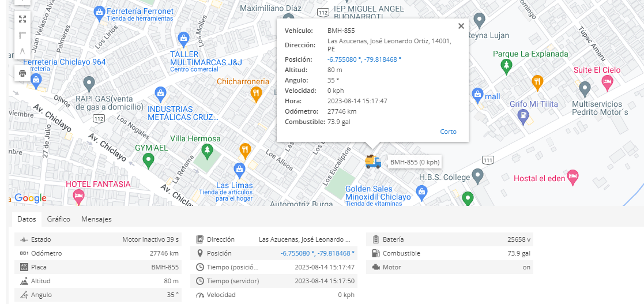Close the vehicle info popup
644x304 pixels.
(x=461, y=26)
